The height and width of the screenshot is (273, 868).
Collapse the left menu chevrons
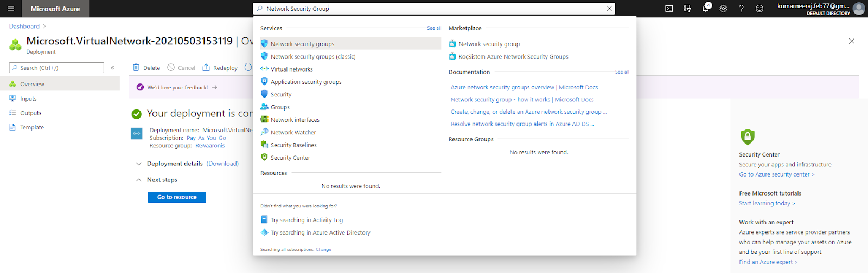[x=112, y=68]
